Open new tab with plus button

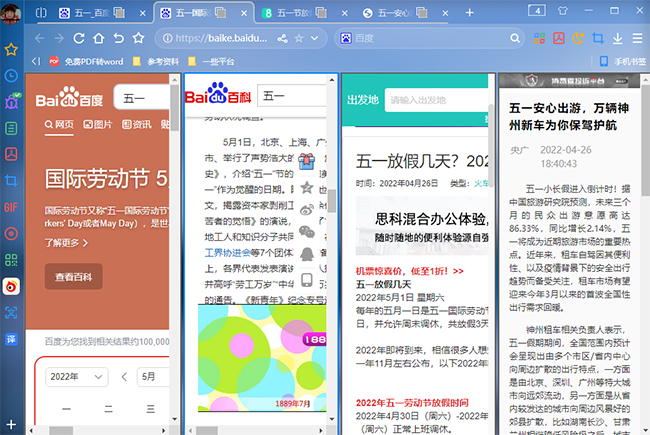[470, 12]
